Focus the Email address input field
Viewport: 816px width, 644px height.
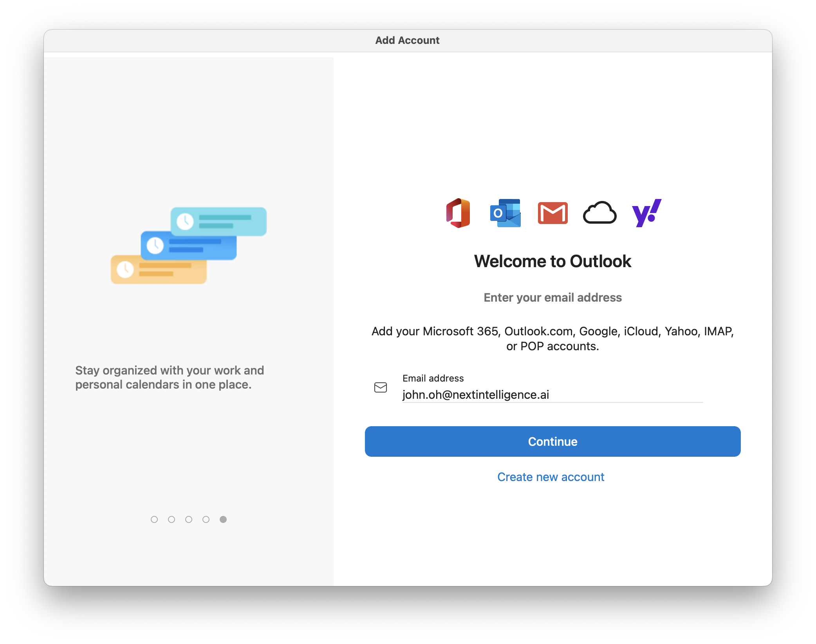[x=552, y=394]
